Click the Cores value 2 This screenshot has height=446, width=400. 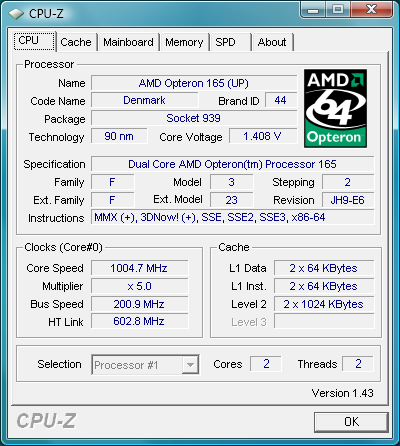click(x=266, y=364)
